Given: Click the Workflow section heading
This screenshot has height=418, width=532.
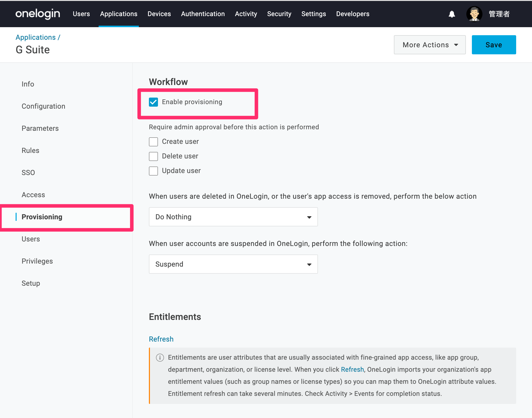Looking at the screenshot, I should [x=168, y=82].
